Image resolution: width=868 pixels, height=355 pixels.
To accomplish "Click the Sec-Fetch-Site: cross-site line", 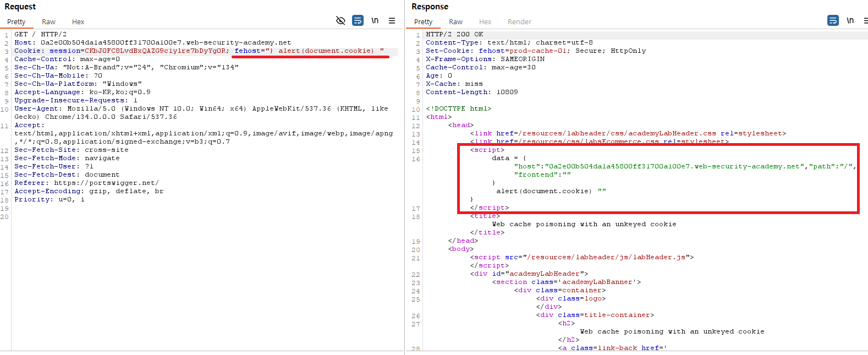I will [72, 150].
